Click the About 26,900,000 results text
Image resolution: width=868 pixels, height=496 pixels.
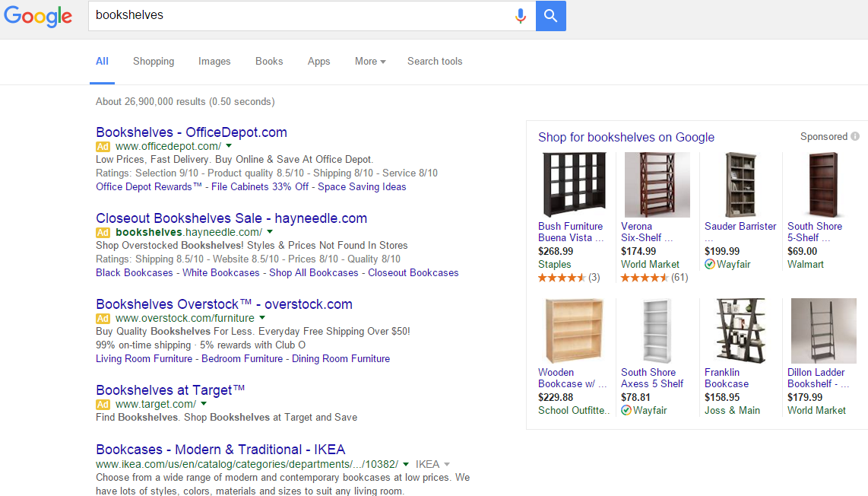tap(185, 102)
